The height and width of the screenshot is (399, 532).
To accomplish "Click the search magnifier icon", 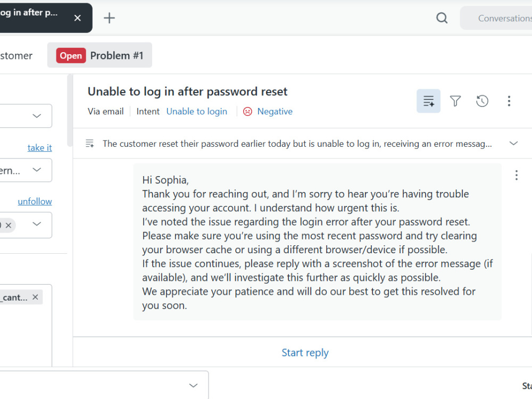I will (x=442, y=18).
